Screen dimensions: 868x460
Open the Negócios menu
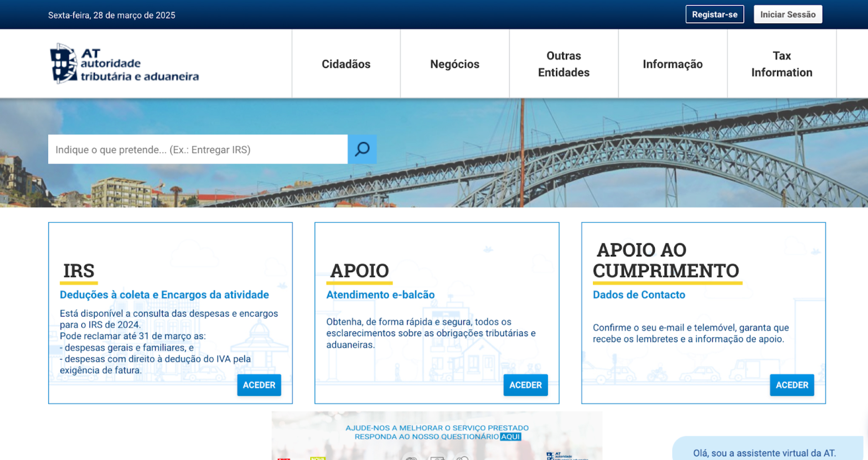[x=454, y=64]
